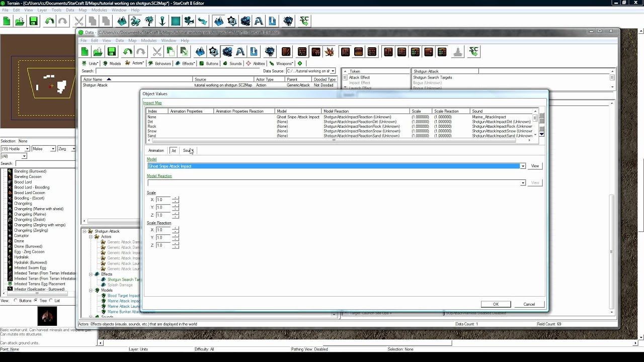Image resolution: width=644 pixels, height=362 pixels.
Task: Switch to Animation tab in Object Values
Action: [x=156, y=150]
